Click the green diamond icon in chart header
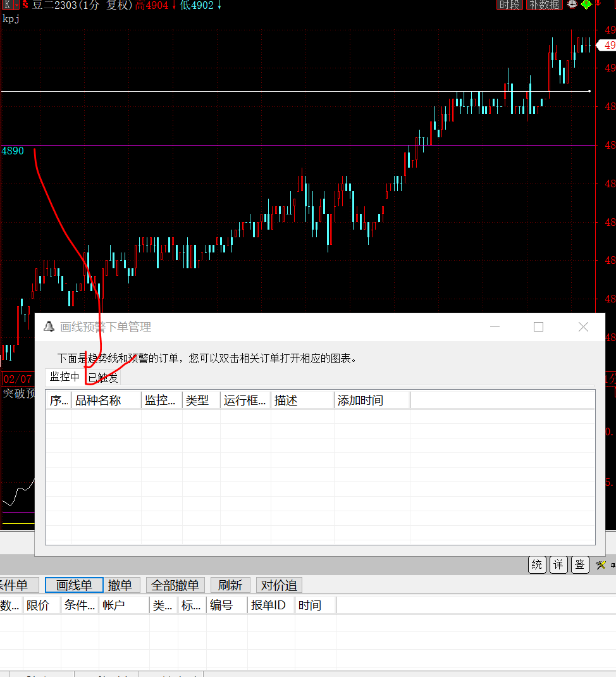This screenshot has width=616, height=677. click(586, 4)
